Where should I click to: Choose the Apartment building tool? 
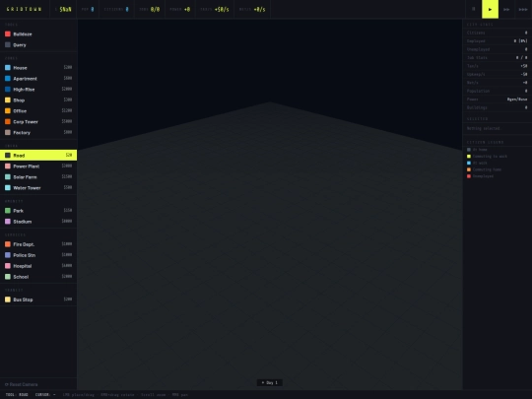(38, 79)
